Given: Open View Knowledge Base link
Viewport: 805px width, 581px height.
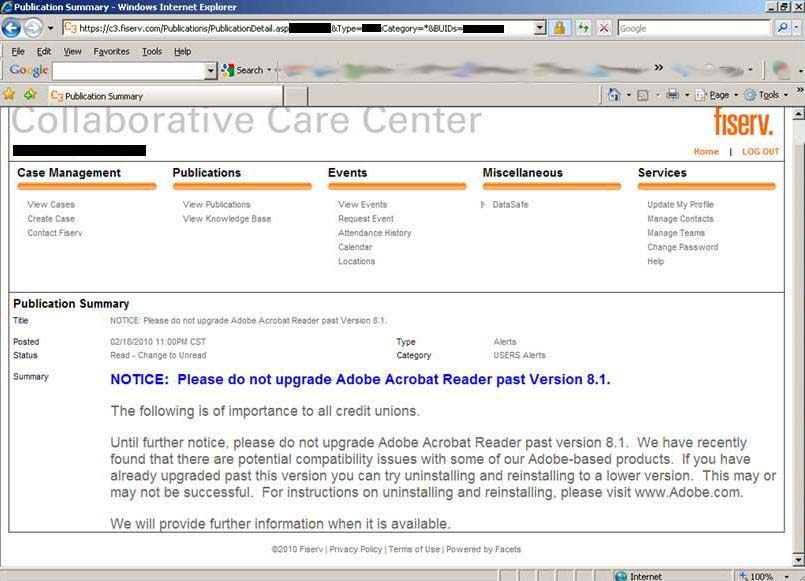Looking at the screenshot, I should coord(226,219).
